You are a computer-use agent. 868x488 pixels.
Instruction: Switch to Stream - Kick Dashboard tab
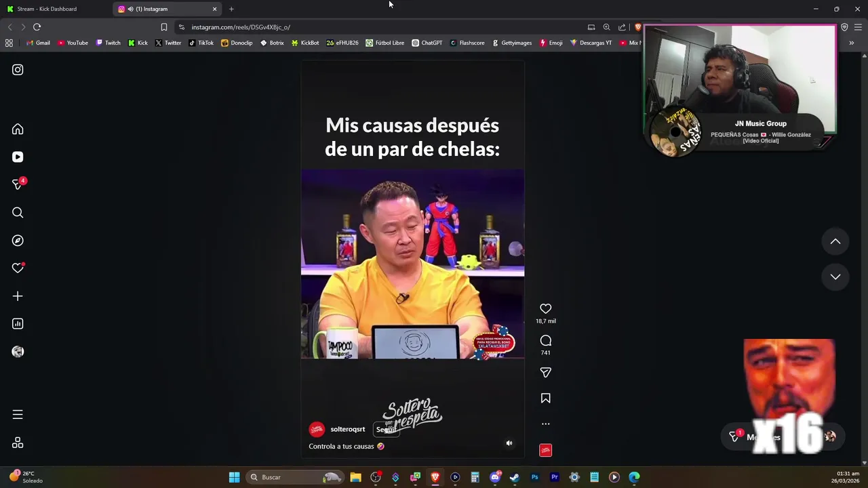(56, 9)
